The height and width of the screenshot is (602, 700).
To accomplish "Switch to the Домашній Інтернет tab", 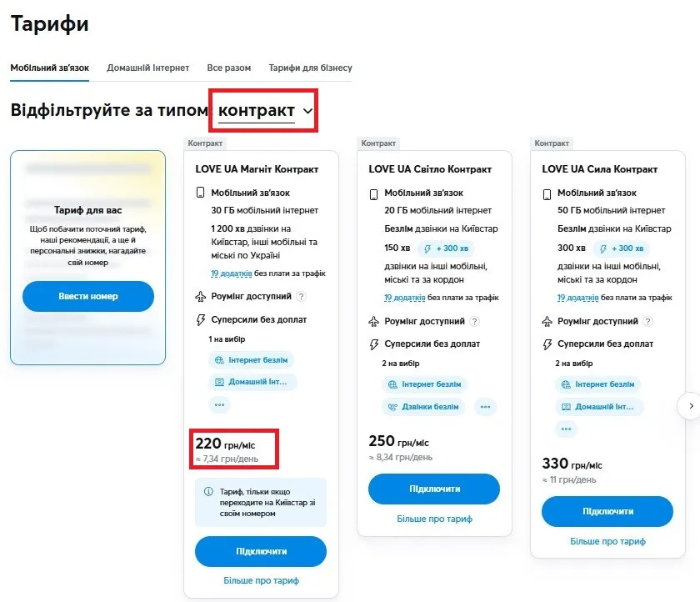I will [148, 68].
